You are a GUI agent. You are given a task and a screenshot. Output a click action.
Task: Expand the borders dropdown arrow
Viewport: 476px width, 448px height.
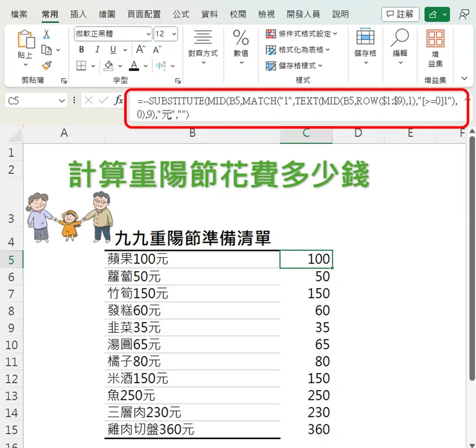point(93,66)
